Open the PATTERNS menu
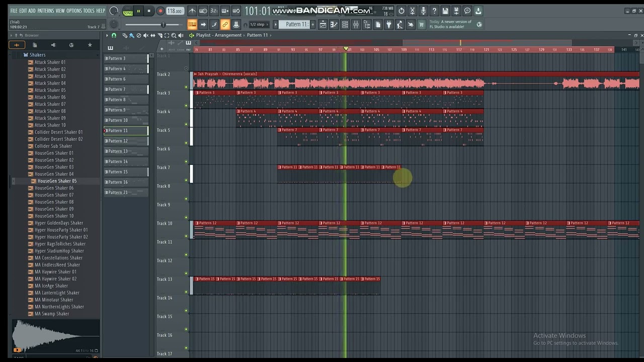This screenshot has height=362, width=644. pyautogui.click(x=45, y=11)
